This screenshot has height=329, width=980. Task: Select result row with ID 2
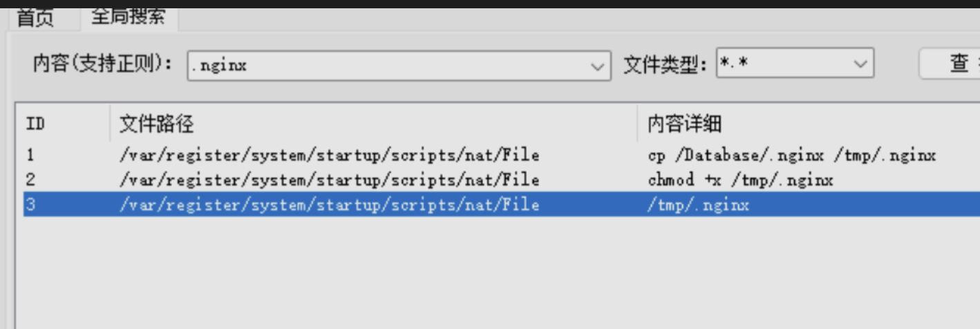tap(30, 180)
